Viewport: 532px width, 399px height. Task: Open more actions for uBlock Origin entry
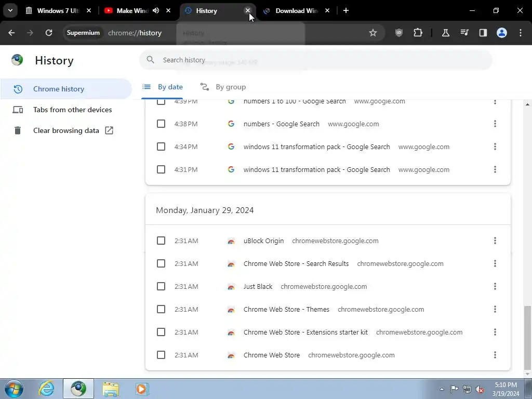coord(495,240)
